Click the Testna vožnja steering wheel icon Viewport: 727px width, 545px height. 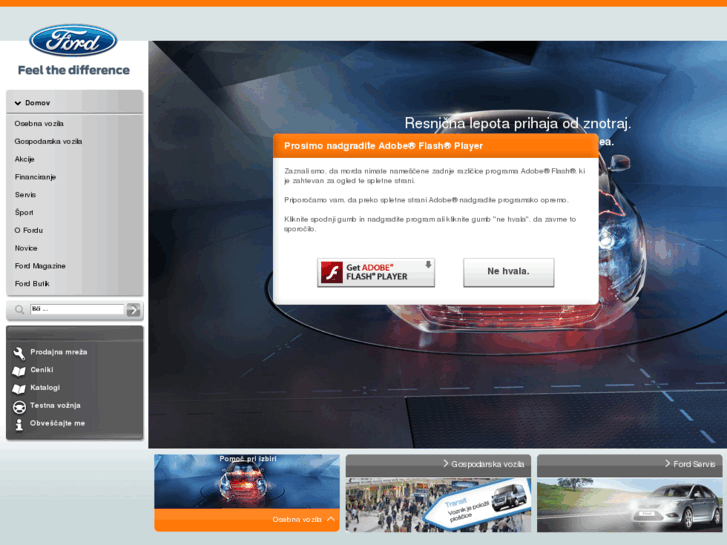click(19, 407)
